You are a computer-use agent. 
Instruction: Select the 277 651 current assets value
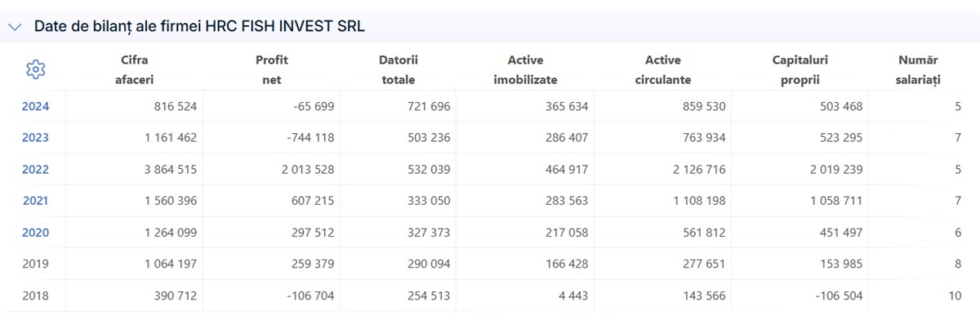[x=703, y=264]
